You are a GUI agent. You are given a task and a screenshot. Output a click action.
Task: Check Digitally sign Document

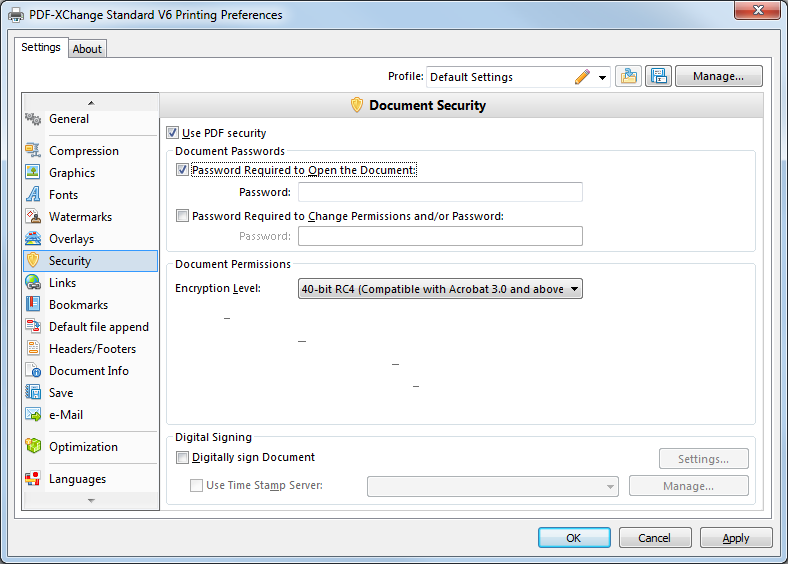[x=182, y=457]
